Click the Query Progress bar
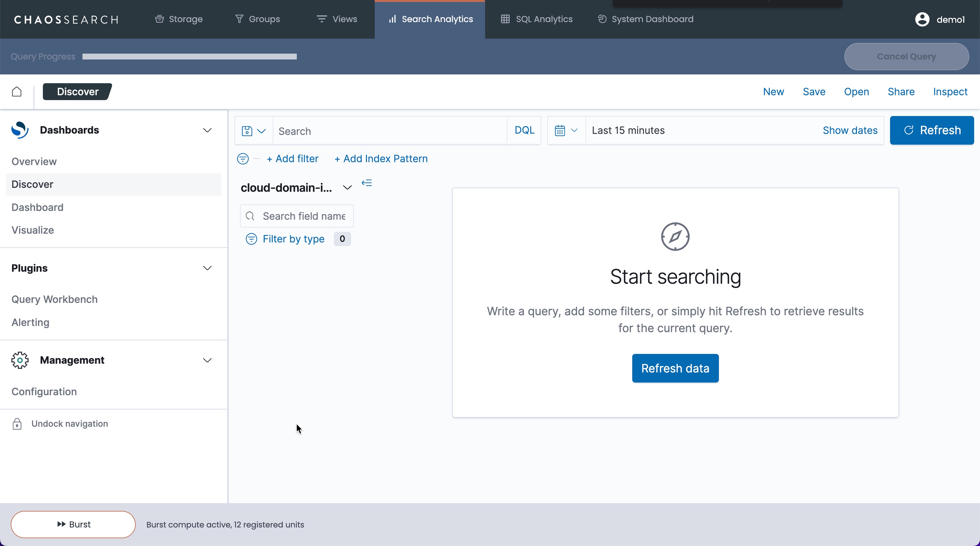This screenshot has height=546, width=980. coord(189,57)
